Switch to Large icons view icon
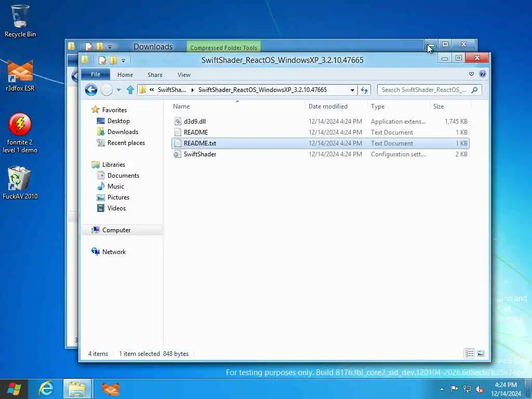This screenshot has height=399, width=532. (481, 353)
